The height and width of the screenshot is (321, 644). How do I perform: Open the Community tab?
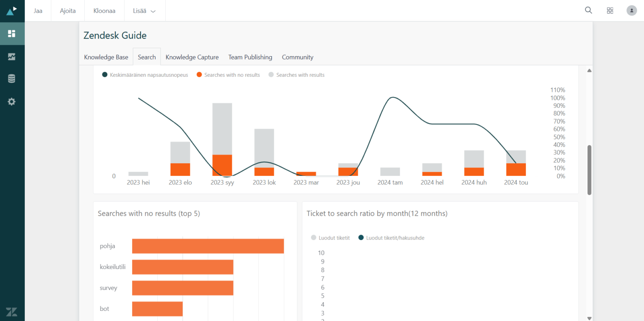(x=298, y=57)
